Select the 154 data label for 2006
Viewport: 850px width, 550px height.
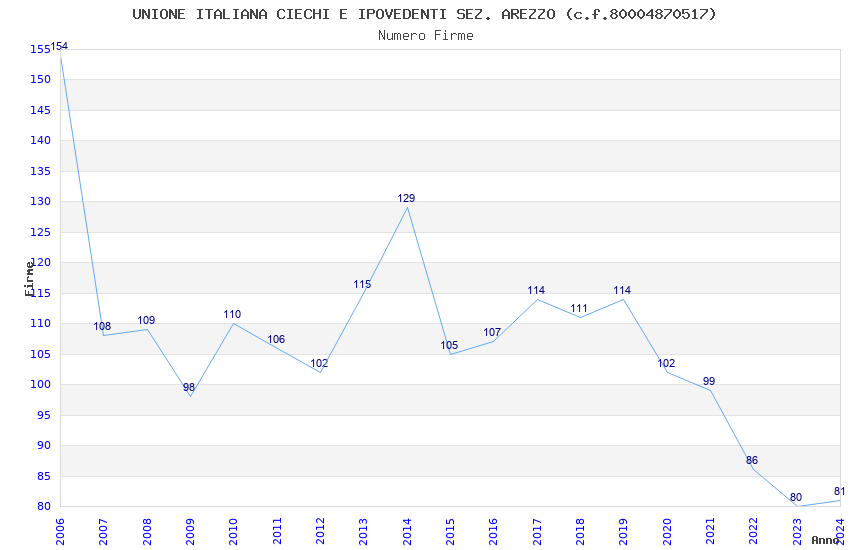pyautogui.click(x=59, y=46)
